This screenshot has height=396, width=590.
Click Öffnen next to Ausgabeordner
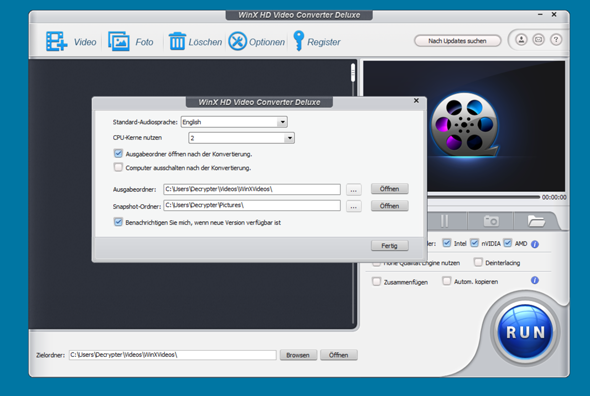point(389,189)
